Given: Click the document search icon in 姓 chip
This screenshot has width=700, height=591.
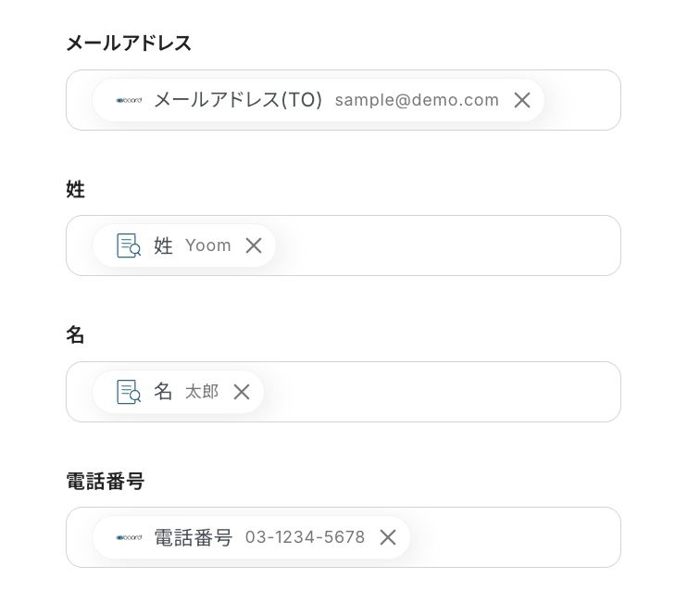Looking at the screenshot, I should coord(129,245).
